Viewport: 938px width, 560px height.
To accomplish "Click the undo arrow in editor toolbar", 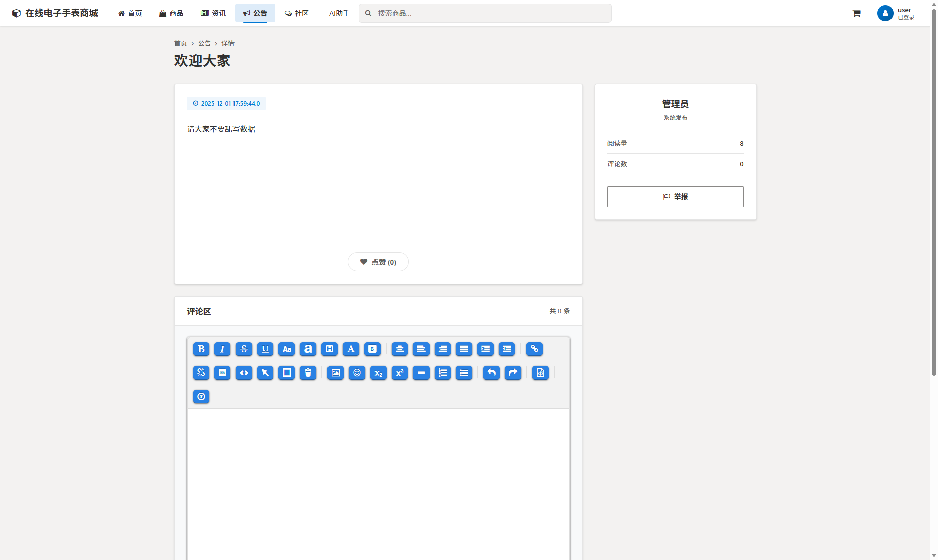I will tap(491, 373).
